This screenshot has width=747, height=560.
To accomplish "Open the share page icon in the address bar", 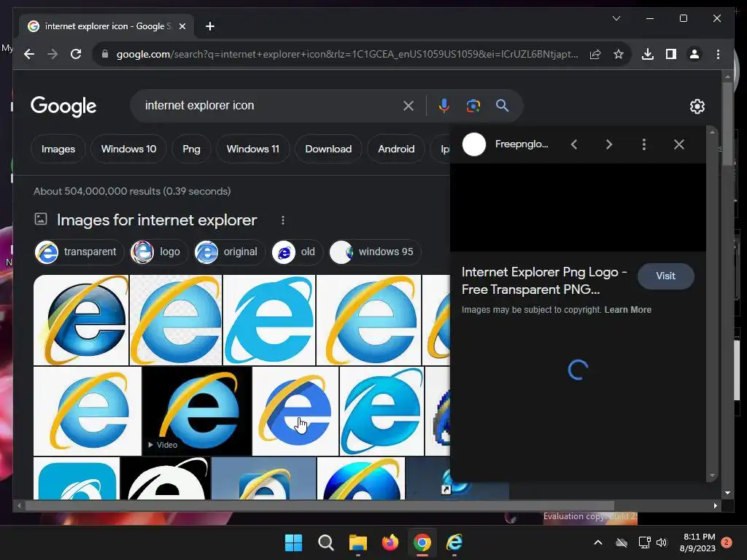I will (x=595, y=54).
